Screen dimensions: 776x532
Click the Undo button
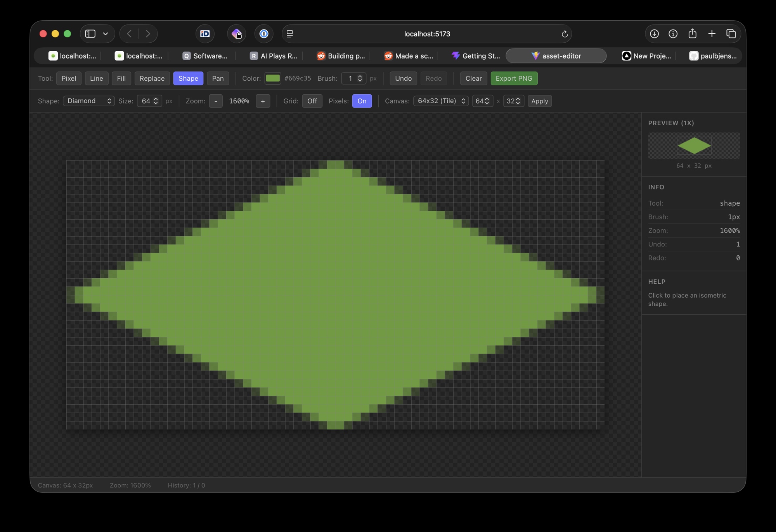point(403,78)
